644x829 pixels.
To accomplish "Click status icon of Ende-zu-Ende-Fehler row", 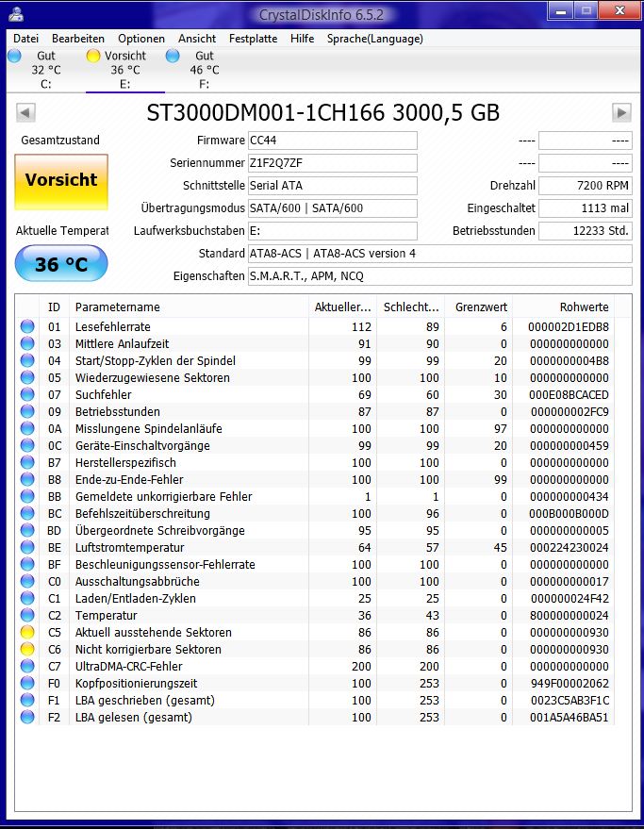I will click(27, 479).
